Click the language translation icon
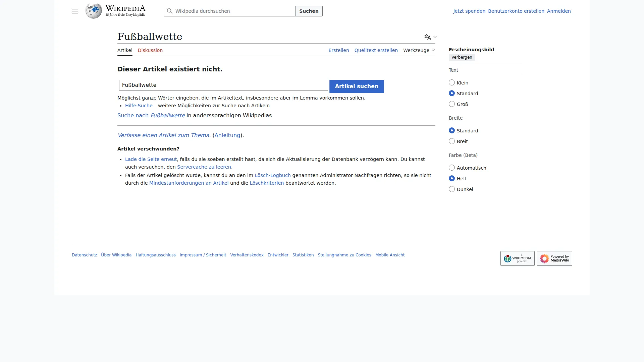 pos(427,37)
